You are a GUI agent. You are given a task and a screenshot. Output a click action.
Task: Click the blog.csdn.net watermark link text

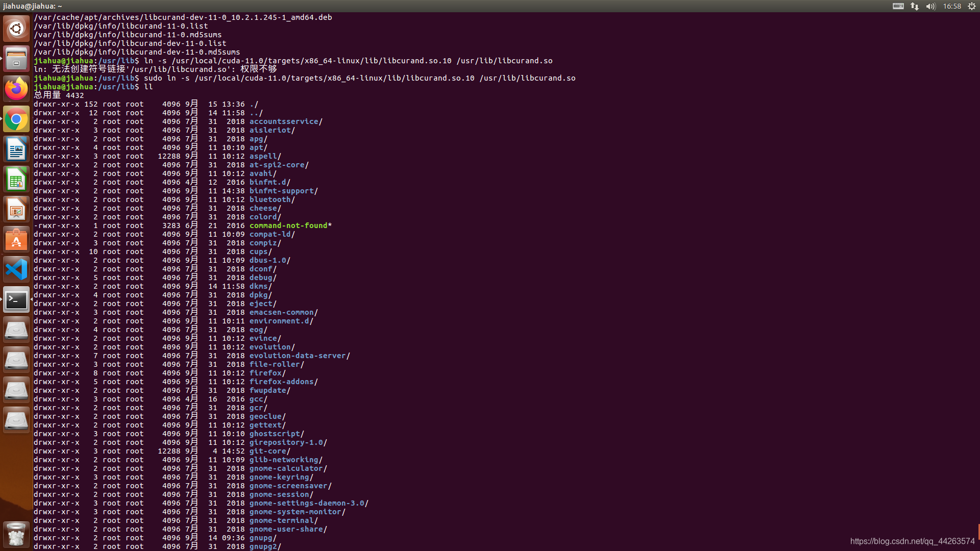coord(912,541)
